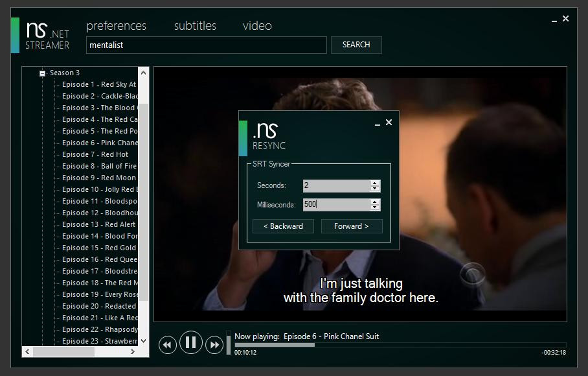Select Episode 8 - Ball of Fire

pos(99,166)
